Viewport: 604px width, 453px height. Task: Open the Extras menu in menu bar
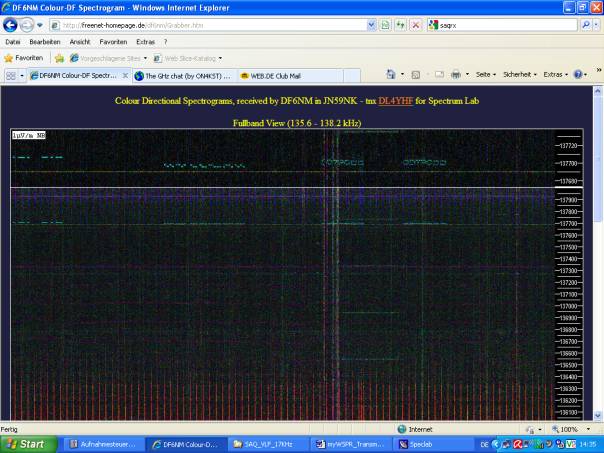pos(145,42)
